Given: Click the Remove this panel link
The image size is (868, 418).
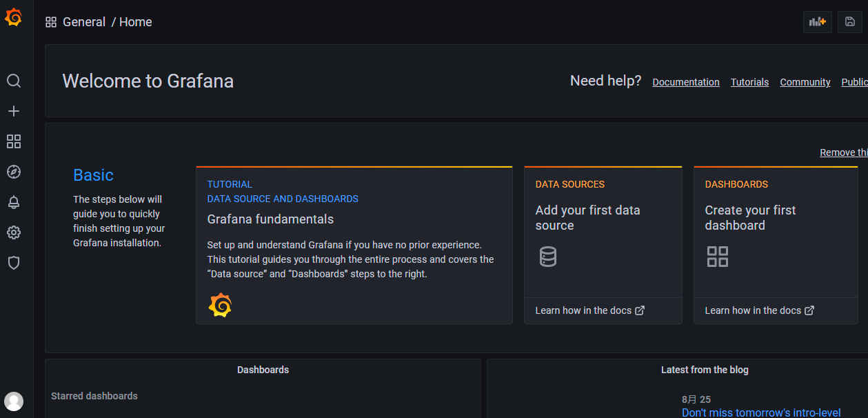Looking at the screenshot, I should tap(844, 152).
